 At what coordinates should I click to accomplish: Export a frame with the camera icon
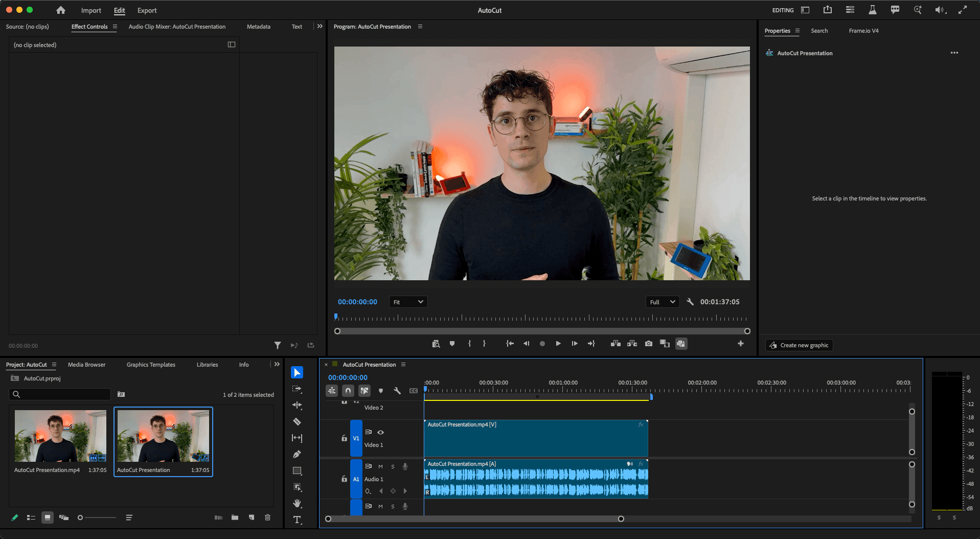[x=648, y=344]
